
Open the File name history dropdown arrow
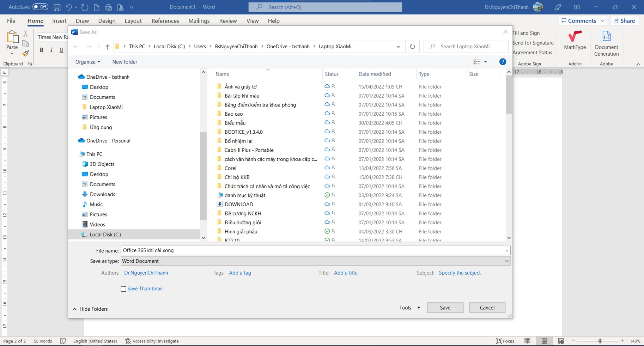click(507, 250)
